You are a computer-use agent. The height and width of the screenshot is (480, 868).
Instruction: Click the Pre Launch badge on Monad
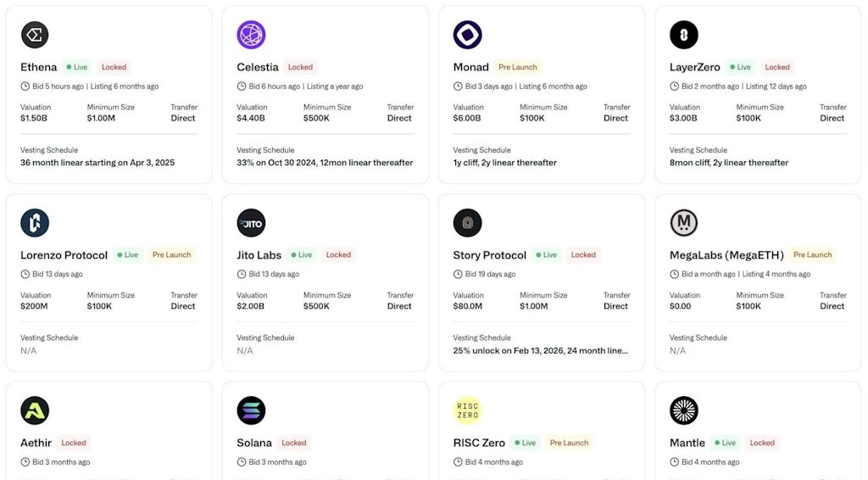(x=518, y=67)
